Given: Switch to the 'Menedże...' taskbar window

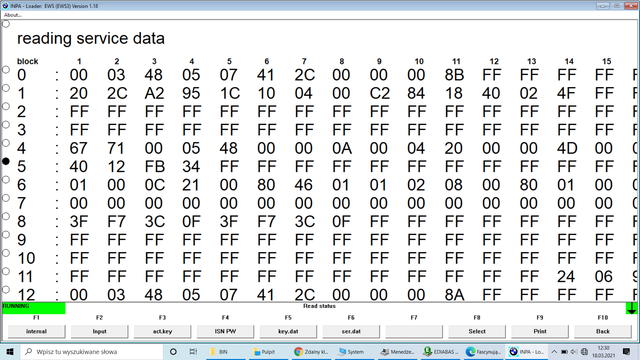Looking at the screenshot, I should point(398,351).
